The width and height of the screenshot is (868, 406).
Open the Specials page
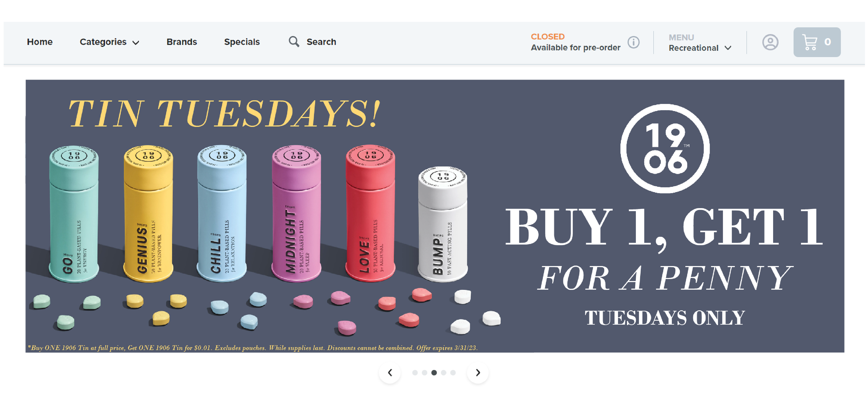point(242,42)
